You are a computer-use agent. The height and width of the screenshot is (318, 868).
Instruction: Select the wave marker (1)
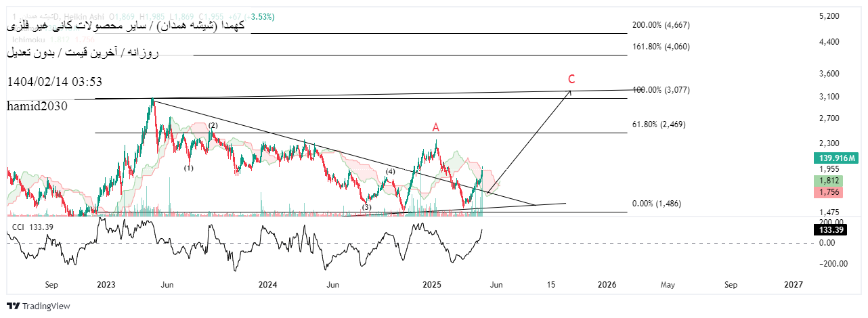tap(188, 168)
